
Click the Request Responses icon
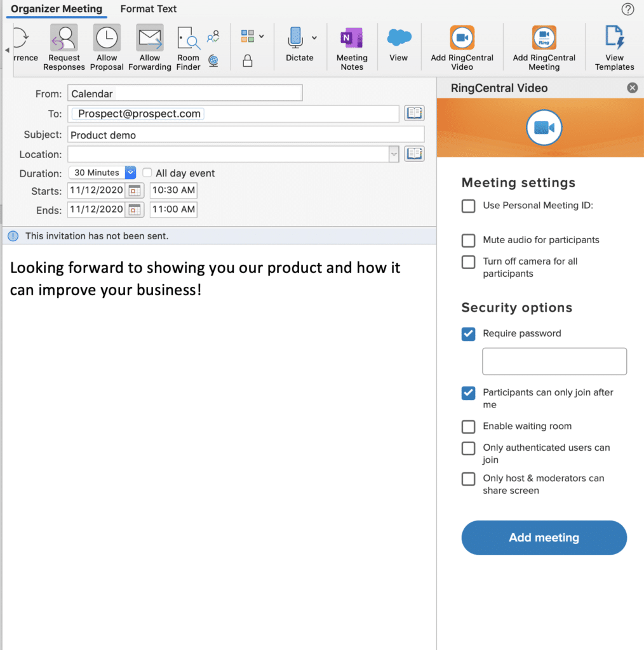coord(64,39)
